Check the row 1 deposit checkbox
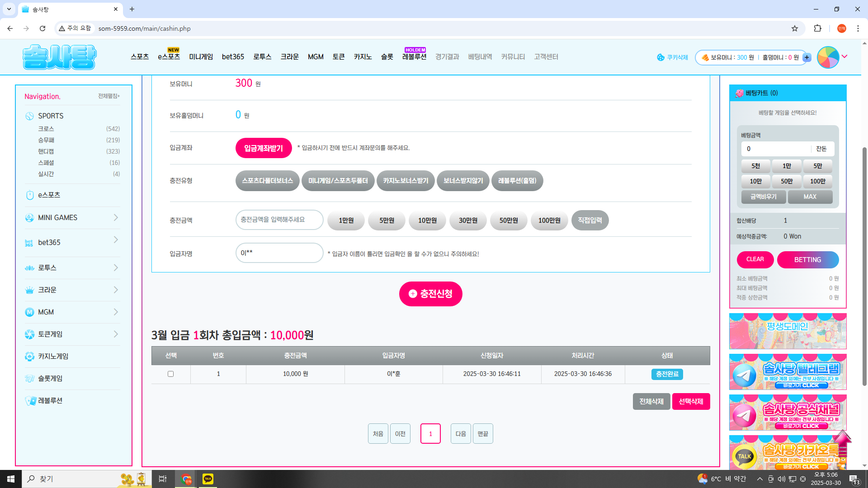Viewport: 868px width, 488px height. tap(170, 374)
